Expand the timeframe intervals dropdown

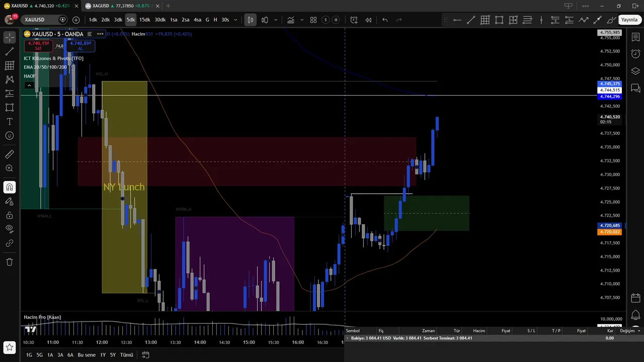235,20
